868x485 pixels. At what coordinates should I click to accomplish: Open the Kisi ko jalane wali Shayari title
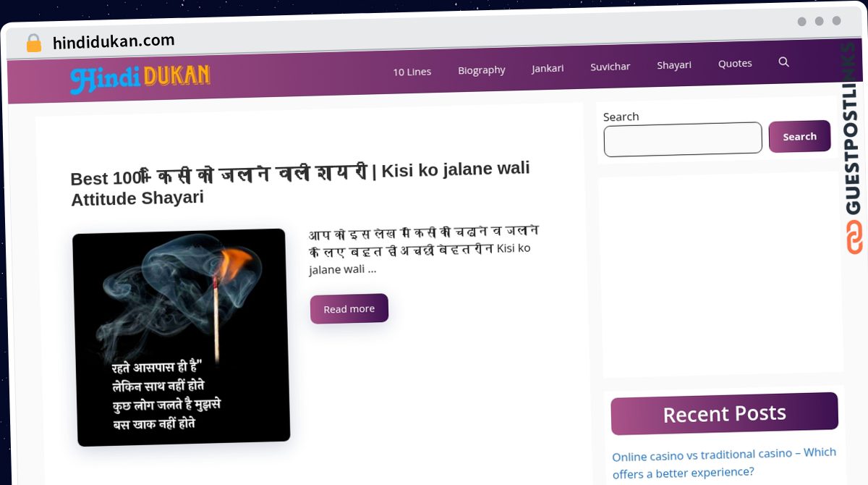(x=300, y=183)
